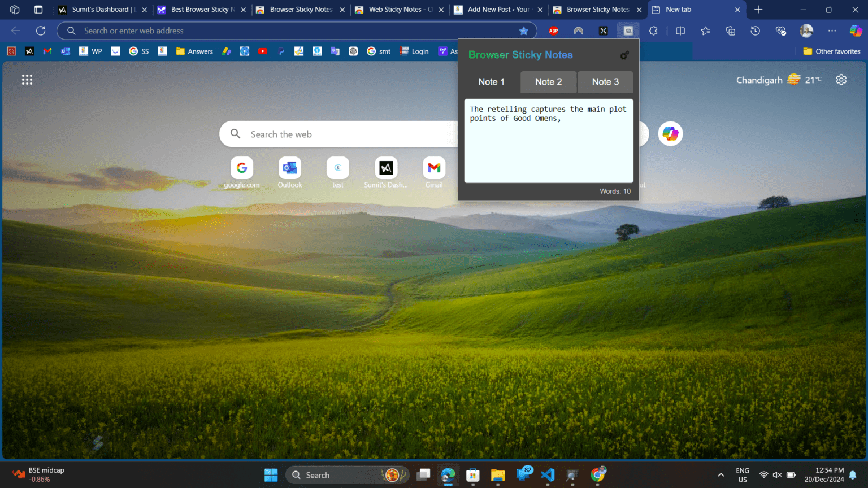Launch Visual Studio Code from the taskbar
This screenshot has width=868, height=488.
pos(548,475)
